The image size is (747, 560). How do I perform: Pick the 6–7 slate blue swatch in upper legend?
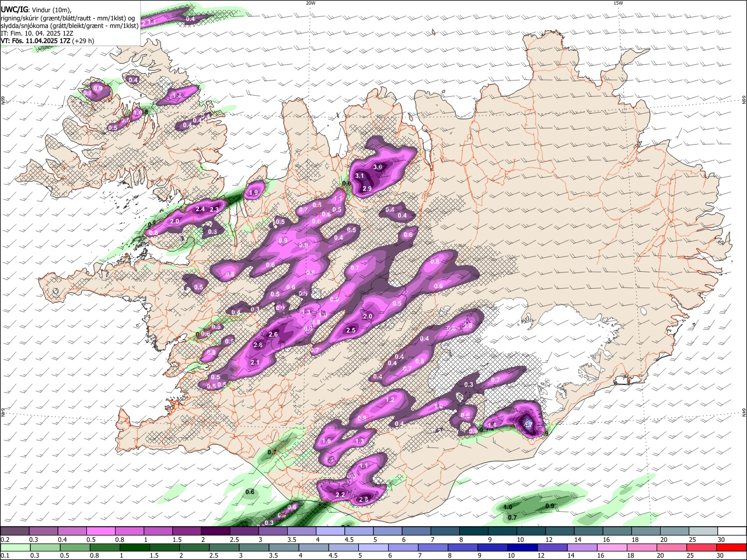417,531
